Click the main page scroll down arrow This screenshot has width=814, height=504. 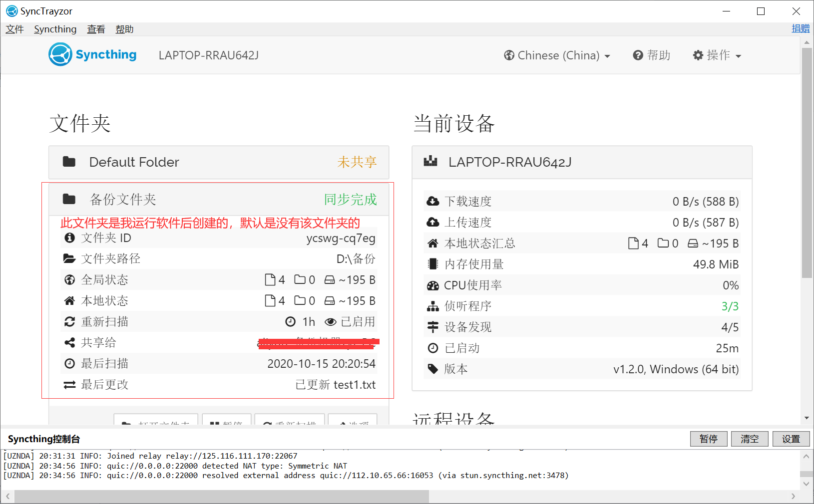(x=807, y=418)
